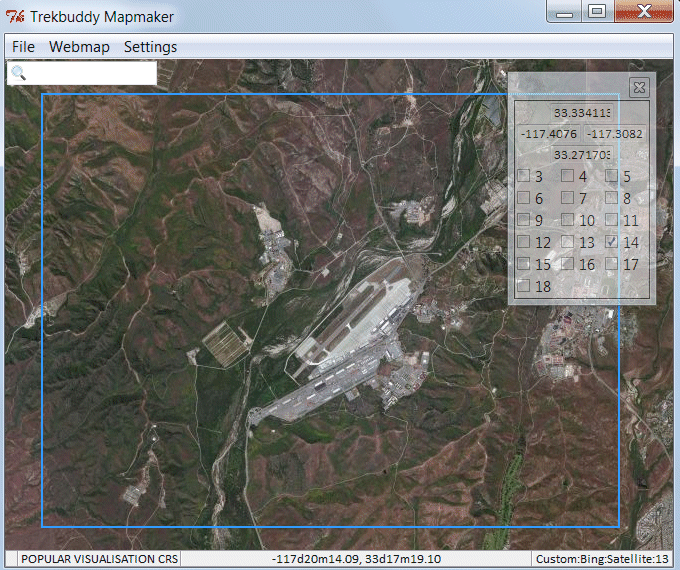Click the magnifier icon in the search box
The height and width of the screenshot is (570, 680).
tap(18, 73)
